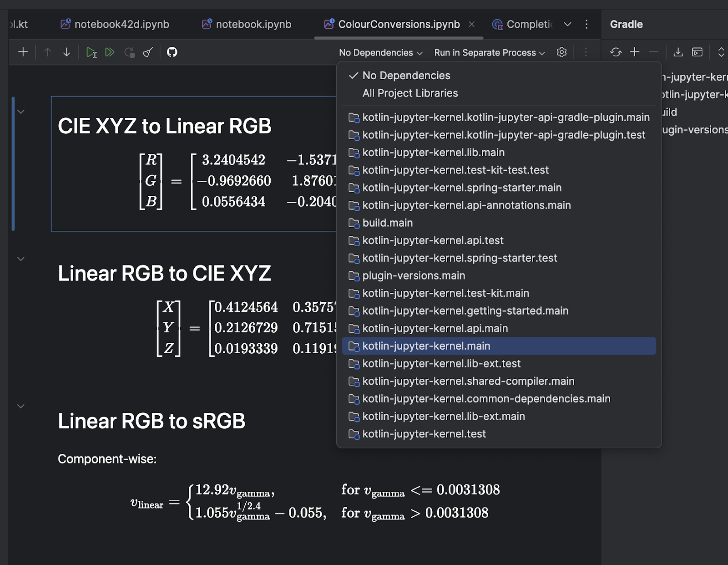This screenshot has height=565, width=728.
Task: Click the Linear RGB to CIE XYZ heading
Action: [164, 274]
